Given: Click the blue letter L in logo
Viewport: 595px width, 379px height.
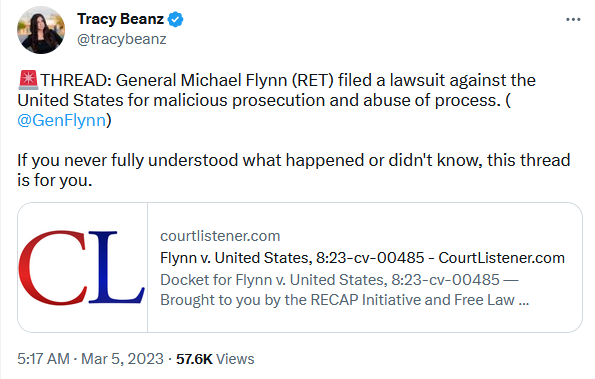Looking at the screenshot, I should [x=116, y=267].
